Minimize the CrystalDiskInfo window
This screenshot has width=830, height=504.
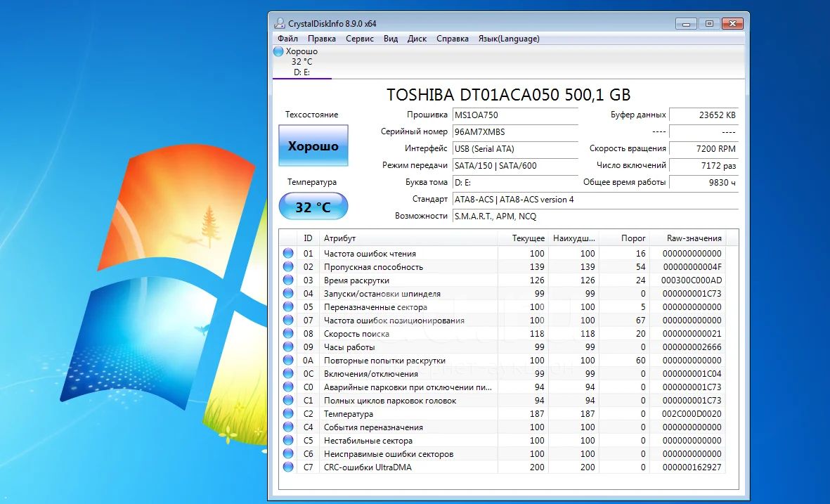[x=687, y=24]
